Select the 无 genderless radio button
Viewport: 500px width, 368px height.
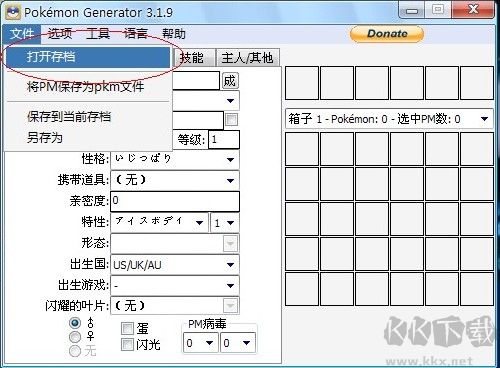75,351
